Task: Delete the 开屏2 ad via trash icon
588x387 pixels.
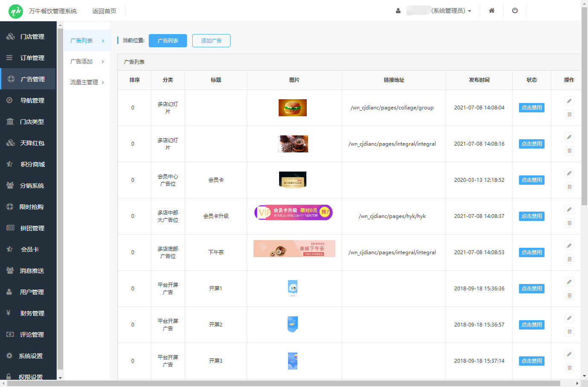Action: point(569,332)
